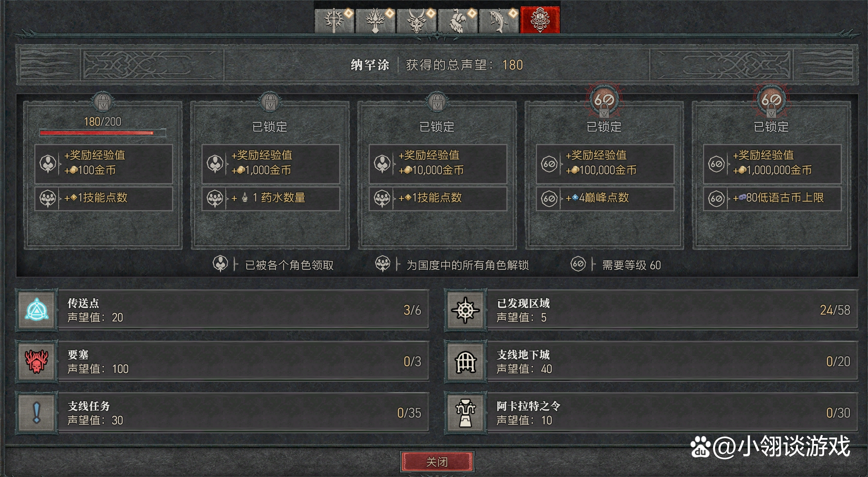Select the 1 药水数量 reward row

[271, 198]
